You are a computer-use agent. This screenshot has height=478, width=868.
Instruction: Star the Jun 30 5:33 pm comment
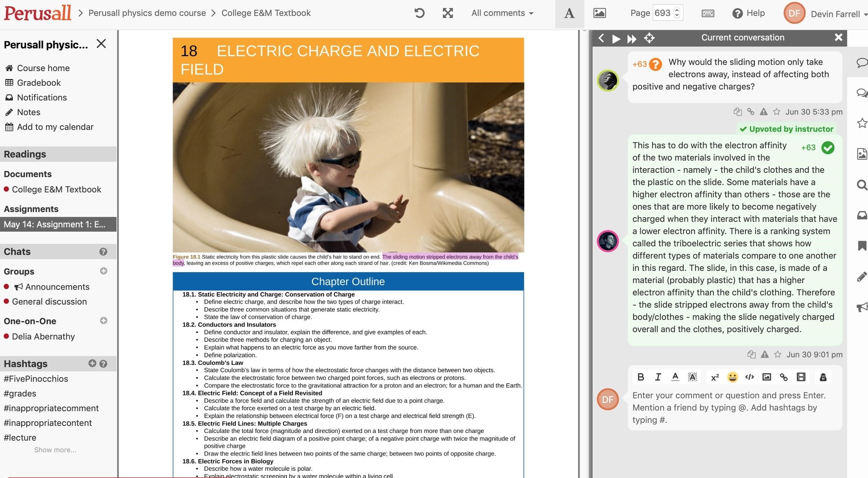click(777, 112)
